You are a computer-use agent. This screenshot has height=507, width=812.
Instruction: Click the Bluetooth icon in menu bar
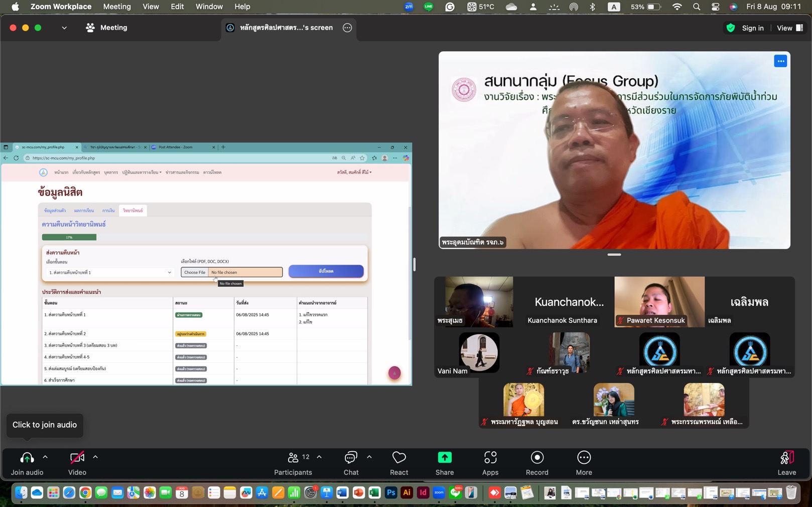593,7
